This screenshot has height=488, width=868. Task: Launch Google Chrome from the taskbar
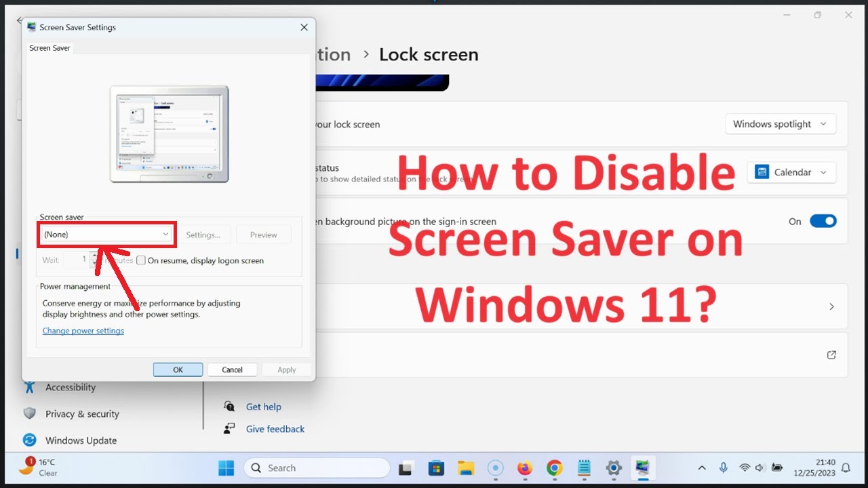pyautogui.click(x=555, y=468)
